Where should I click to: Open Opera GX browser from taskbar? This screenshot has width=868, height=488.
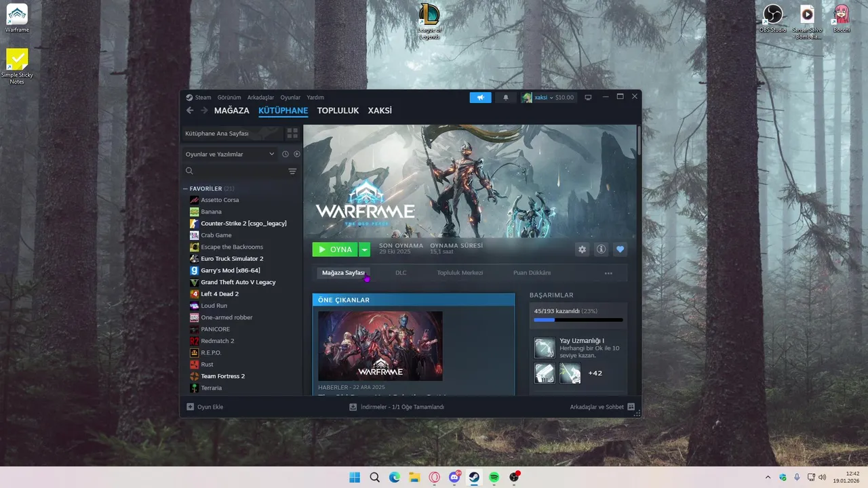435,477
